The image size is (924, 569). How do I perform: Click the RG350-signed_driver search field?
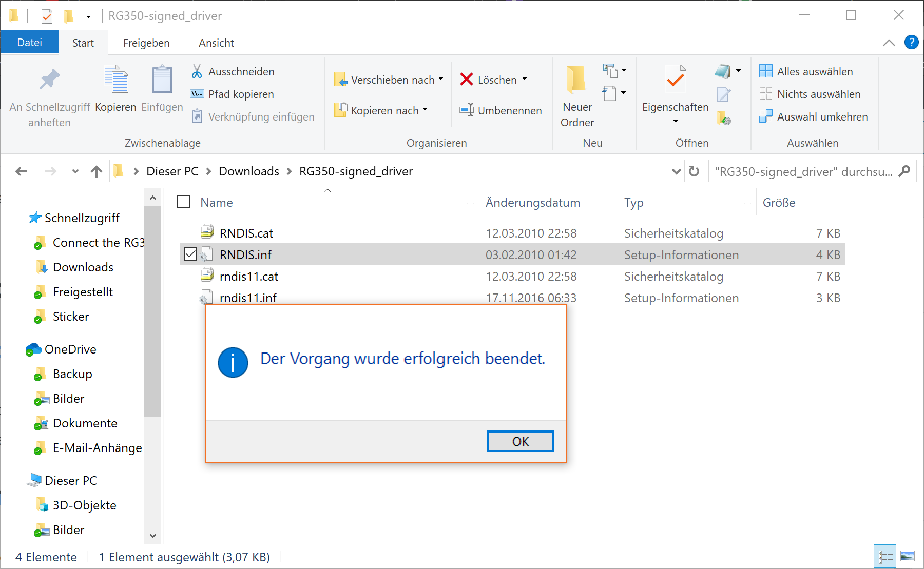click(803, 171)
